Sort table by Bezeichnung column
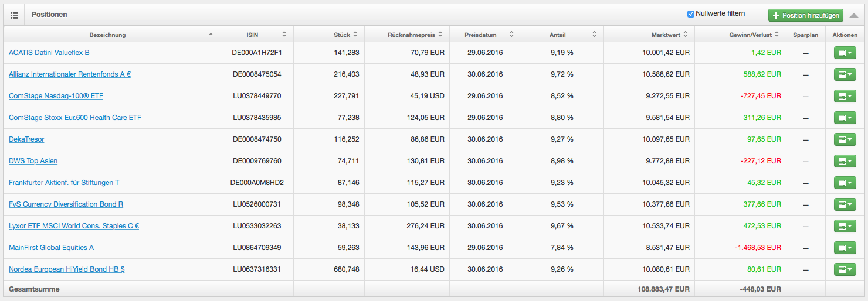Viewport: 868px width, 301px height. pyautogui.click(x=211, y=35)
